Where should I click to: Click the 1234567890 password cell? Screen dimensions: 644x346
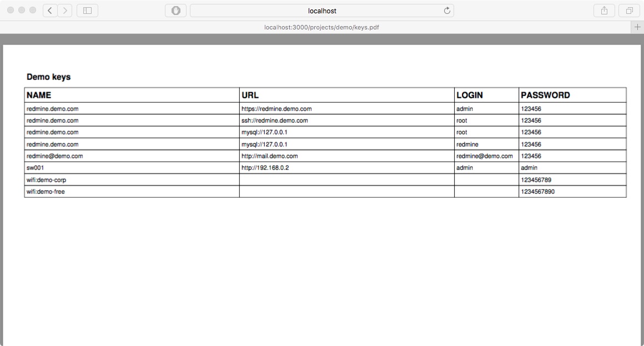537,192
